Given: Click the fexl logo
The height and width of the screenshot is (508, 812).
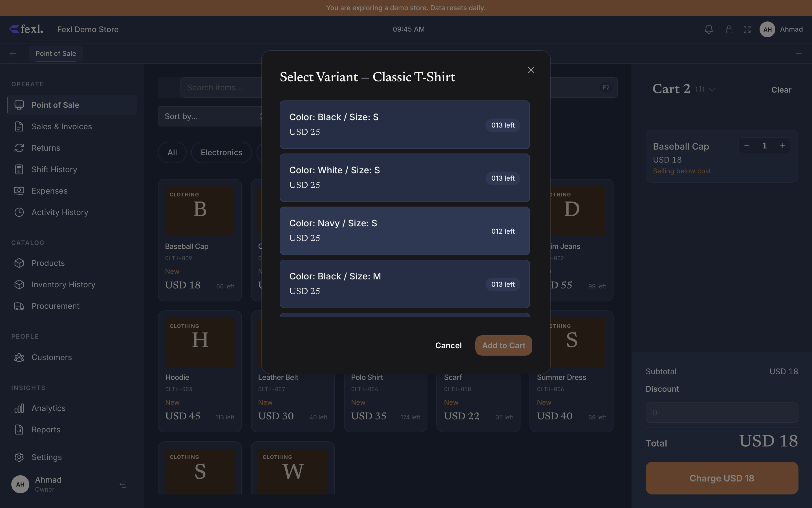Looking at the screenshot, I should coord(26,29).
